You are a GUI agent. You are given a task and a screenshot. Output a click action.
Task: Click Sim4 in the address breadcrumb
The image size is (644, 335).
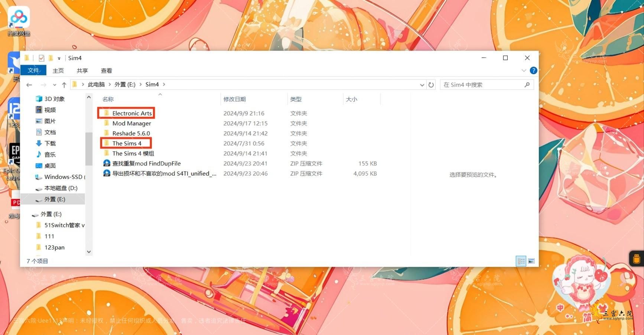pyautogui.click(x=152, y=85)
